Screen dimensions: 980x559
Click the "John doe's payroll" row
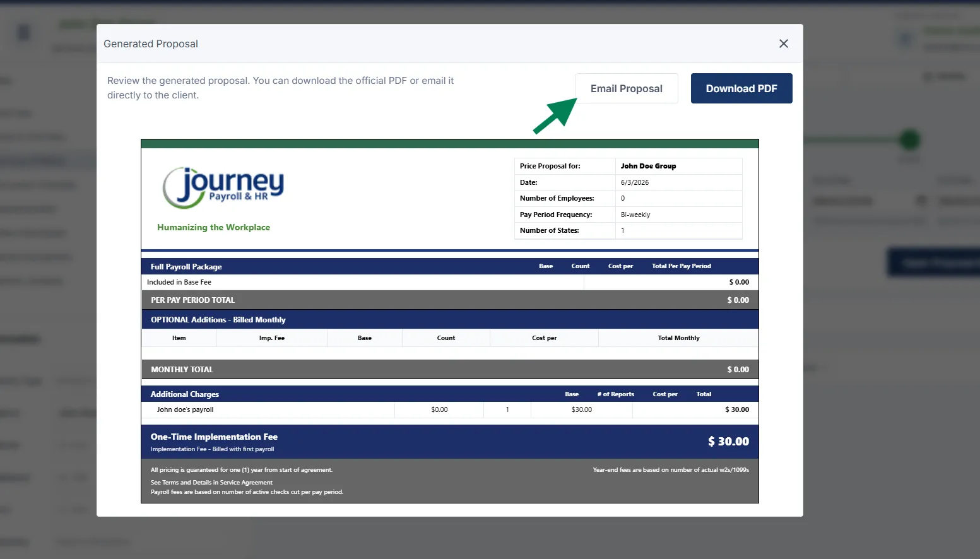[449, 409]
